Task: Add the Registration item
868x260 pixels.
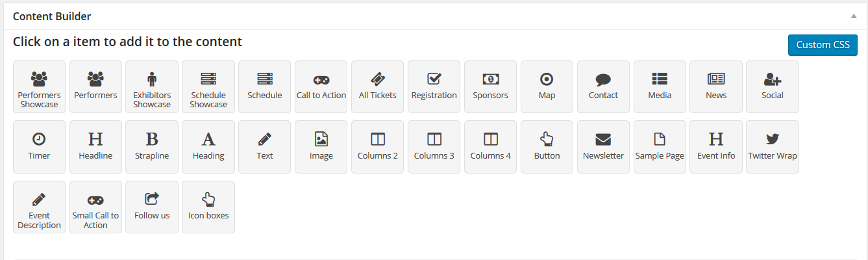Action: [x=434, y=86]
